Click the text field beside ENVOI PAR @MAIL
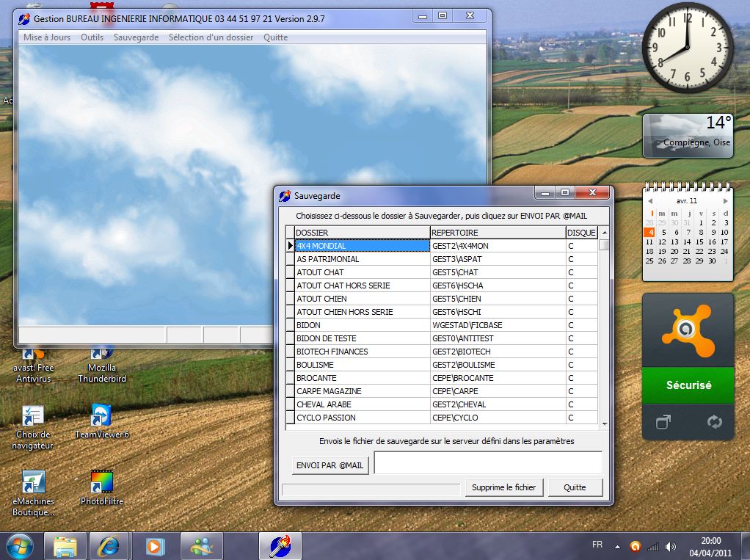The height and width of the screenshot is (560, 750). tap(487, 462)
